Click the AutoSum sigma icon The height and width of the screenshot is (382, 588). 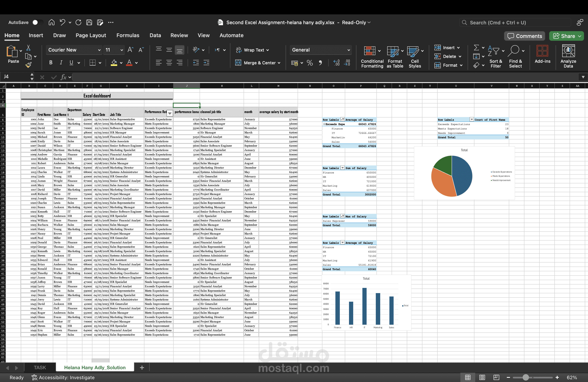pos(476,48)
